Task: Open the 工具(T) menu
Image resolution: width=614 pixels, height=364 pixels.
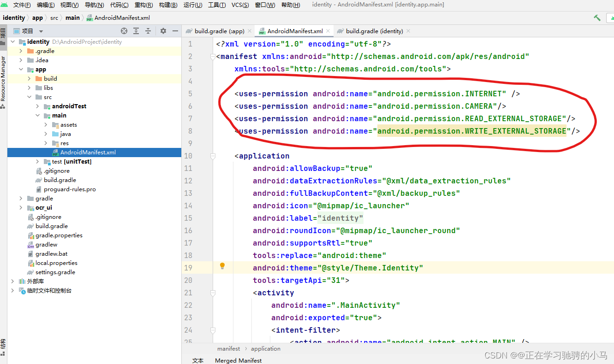Action: click(217, 5)
